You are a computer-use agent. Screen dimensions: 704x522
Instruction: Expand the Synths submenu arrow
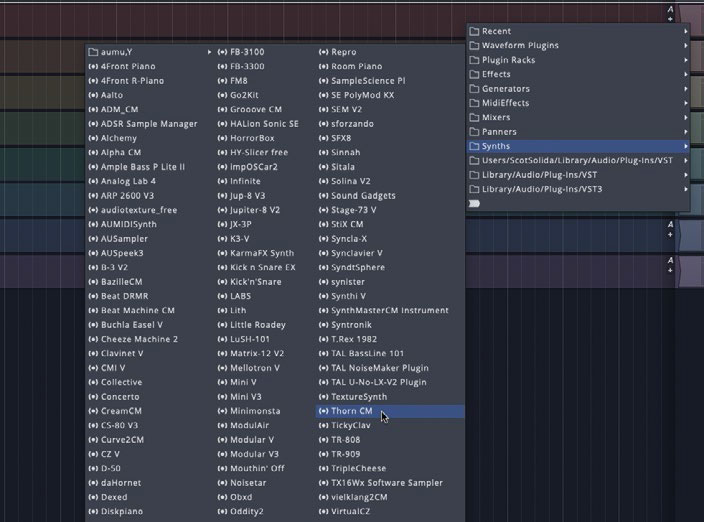click(x=686, y=146)
